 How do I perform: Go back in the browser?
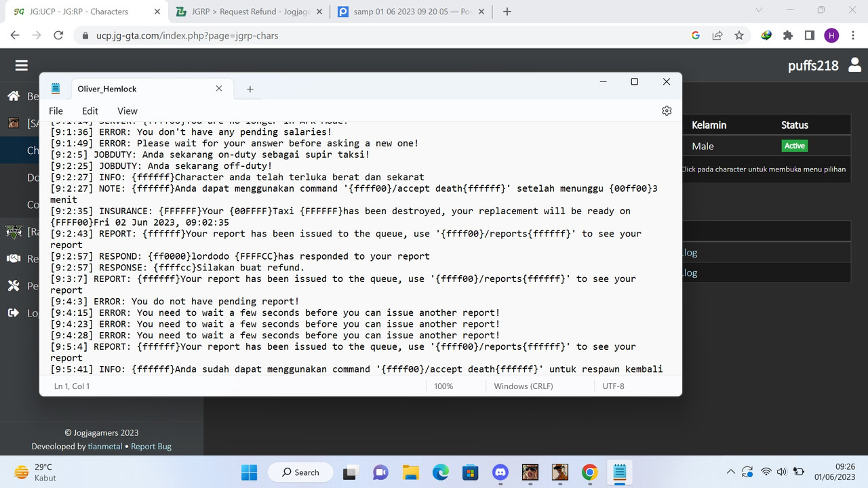pos(15,35)
